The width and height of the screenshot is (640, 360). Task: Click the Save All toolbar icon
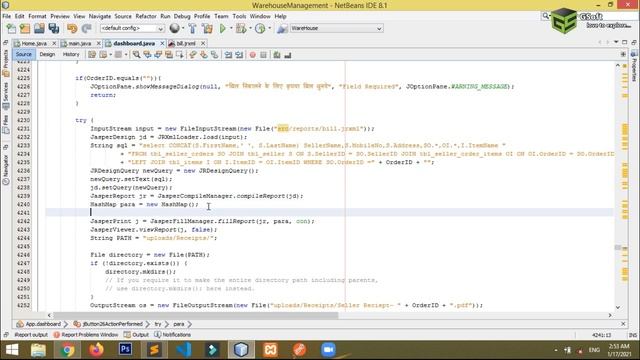coord(54,29)
